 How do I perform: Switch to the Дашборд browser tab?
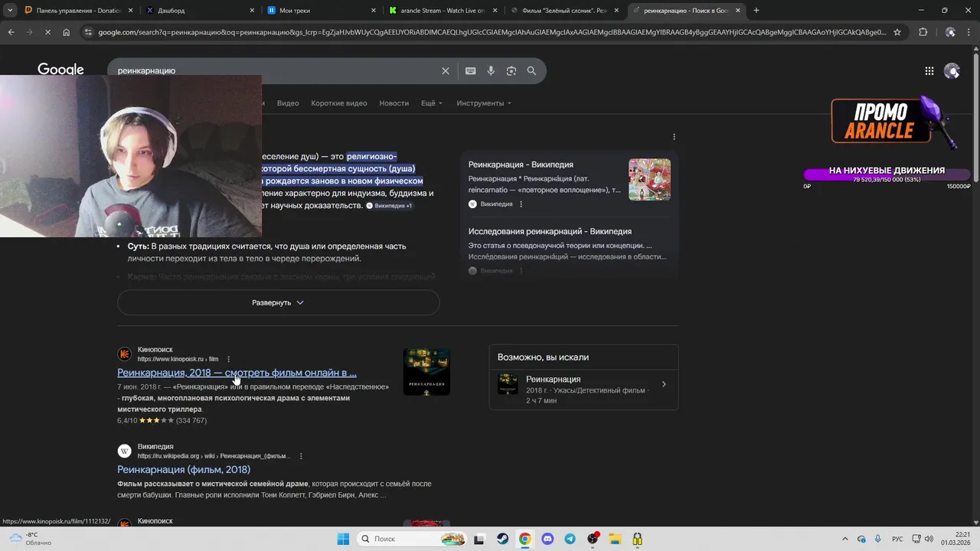point(199,10)
